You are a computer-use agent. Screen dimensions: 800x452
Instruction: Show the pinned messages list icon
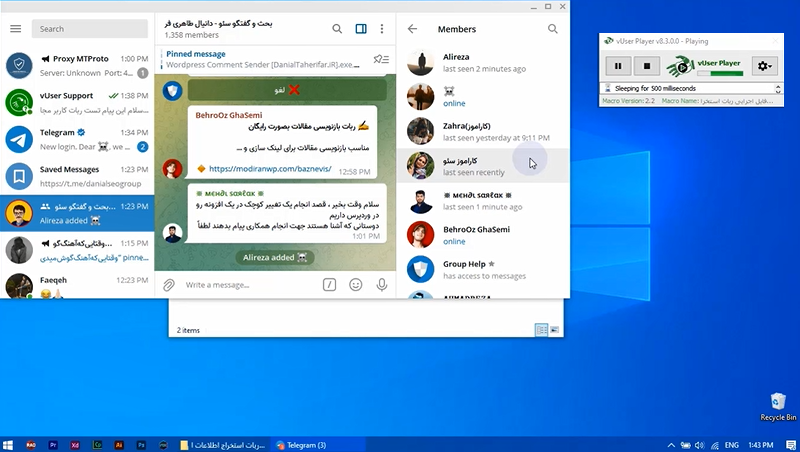coord(381,60)
